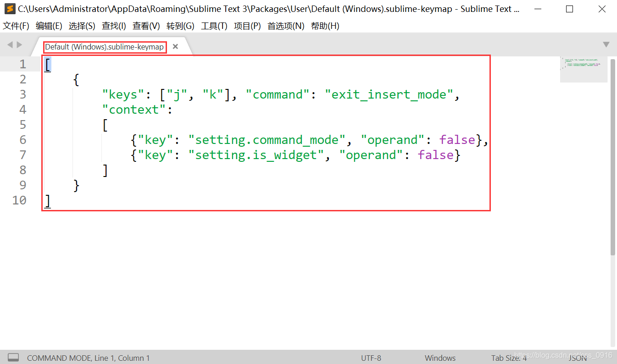The width and height of the screenshot is (617, 364).
Task: Select the Default (Windows).sublime-keymap tab
Action: click(x=104, y=47)
